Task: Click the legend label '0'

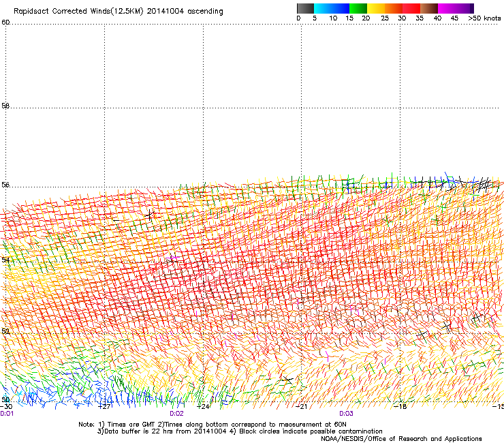Action: [298, 18]
